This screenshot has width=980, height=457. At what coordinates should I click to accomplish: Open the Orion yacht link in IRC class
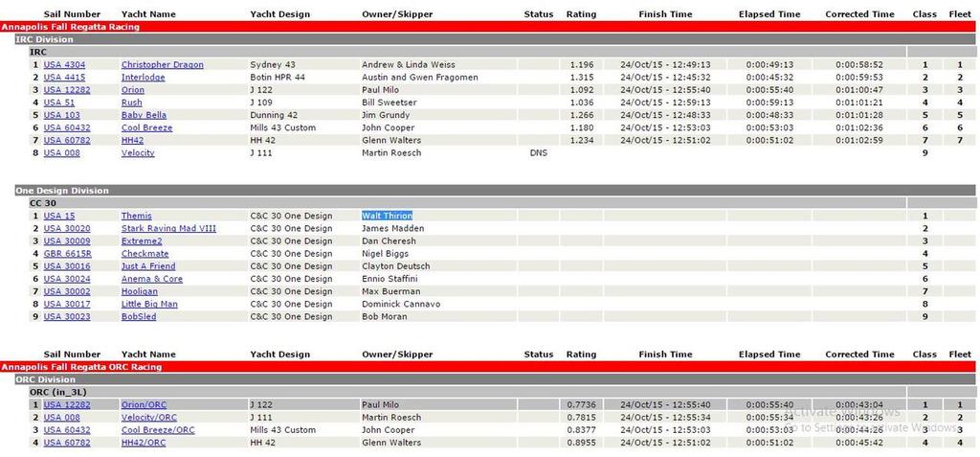pos(132,90)
